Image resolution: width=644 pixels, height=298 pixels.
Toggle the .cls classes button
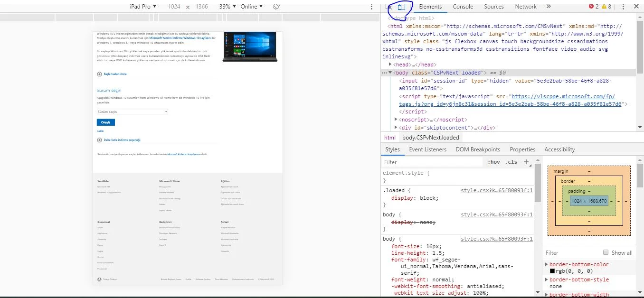pos(511,162)
